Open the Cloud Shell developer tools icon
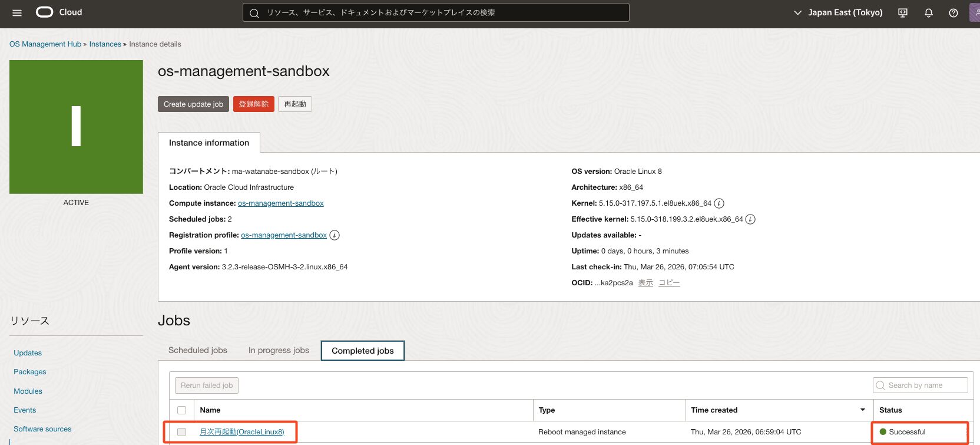The image size is (980, 445). click(x=902, y=13)
